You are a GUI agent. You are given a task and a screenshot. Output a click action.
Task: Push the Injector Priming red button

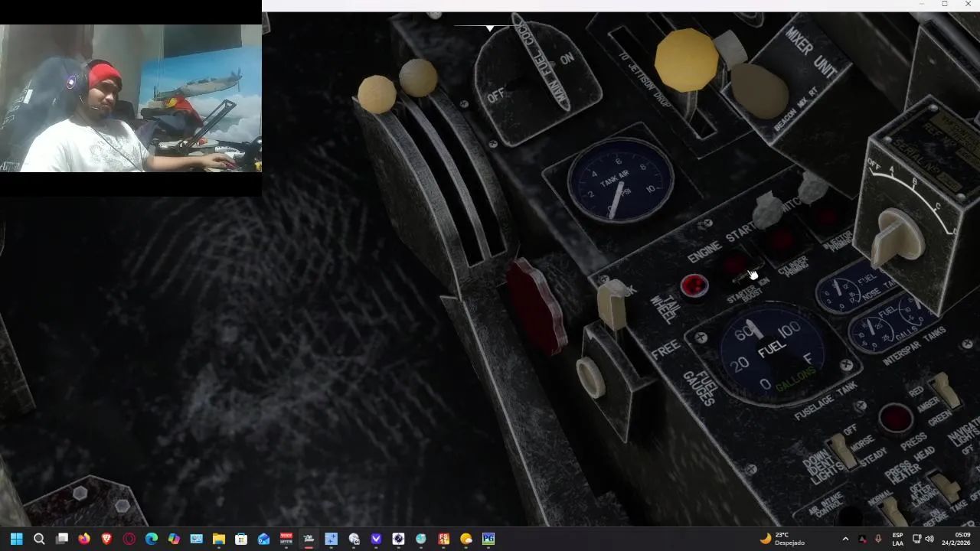(827, 217)
